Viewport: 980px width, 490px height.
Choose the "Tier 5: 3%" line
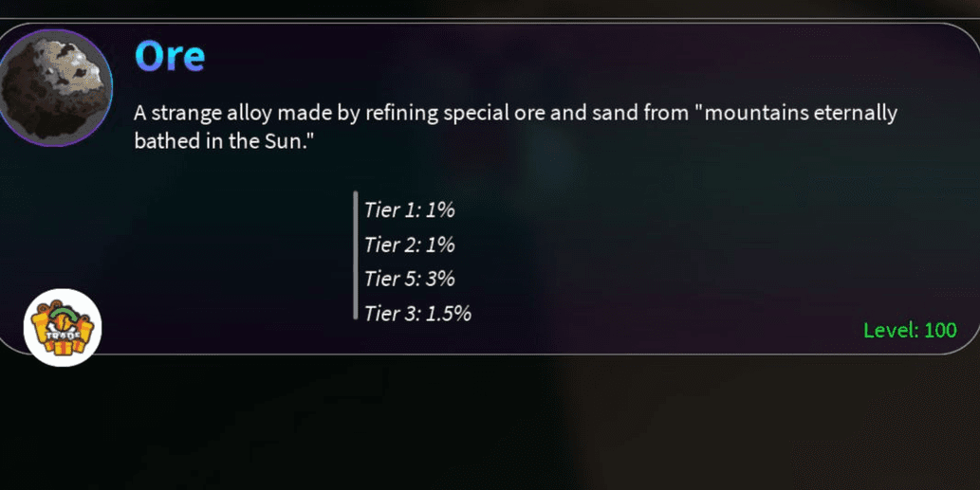[x=410, y=279]
